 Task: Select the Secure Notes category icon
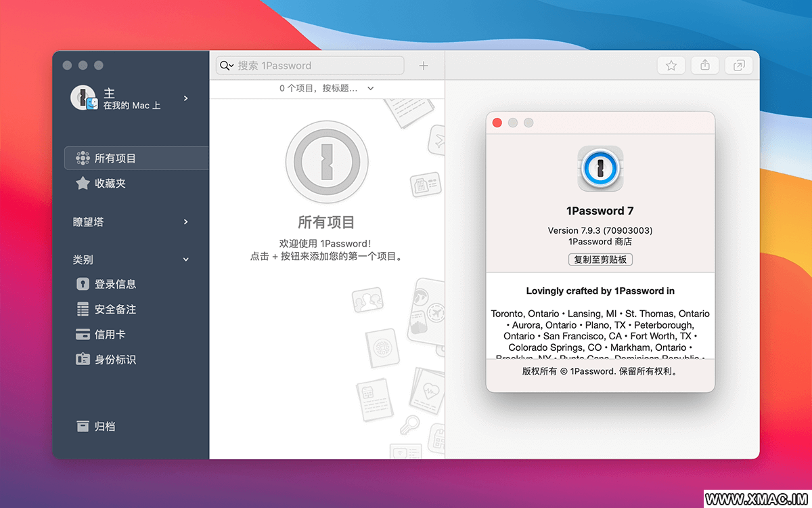pyautogui.click(x=83, y=310)
